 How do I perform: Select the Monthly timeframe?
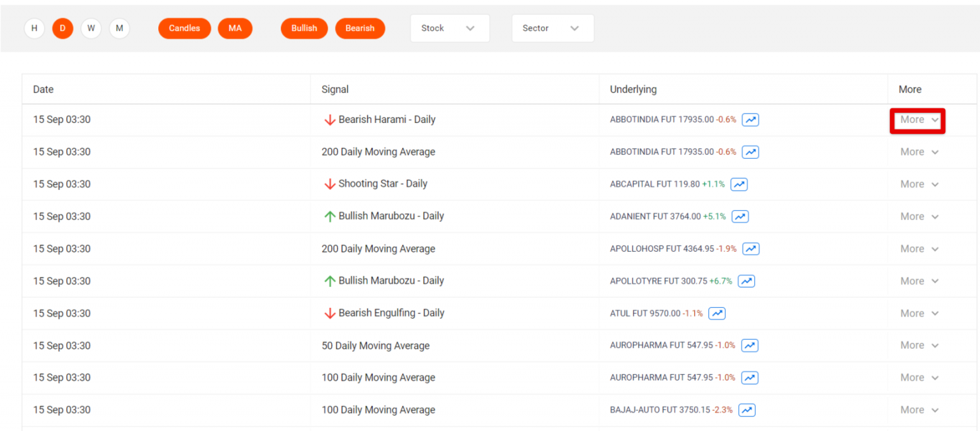tap(119, 28)
